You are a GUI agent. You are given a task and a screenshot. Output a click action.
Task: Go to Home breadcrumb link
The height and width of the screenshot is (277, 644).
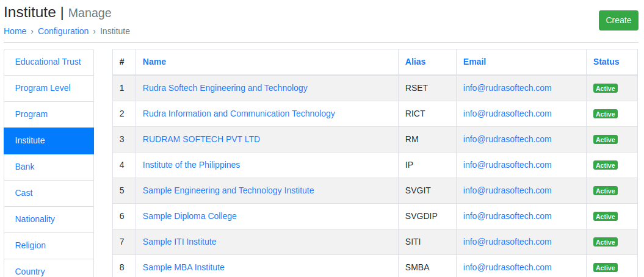pos(15,31)
